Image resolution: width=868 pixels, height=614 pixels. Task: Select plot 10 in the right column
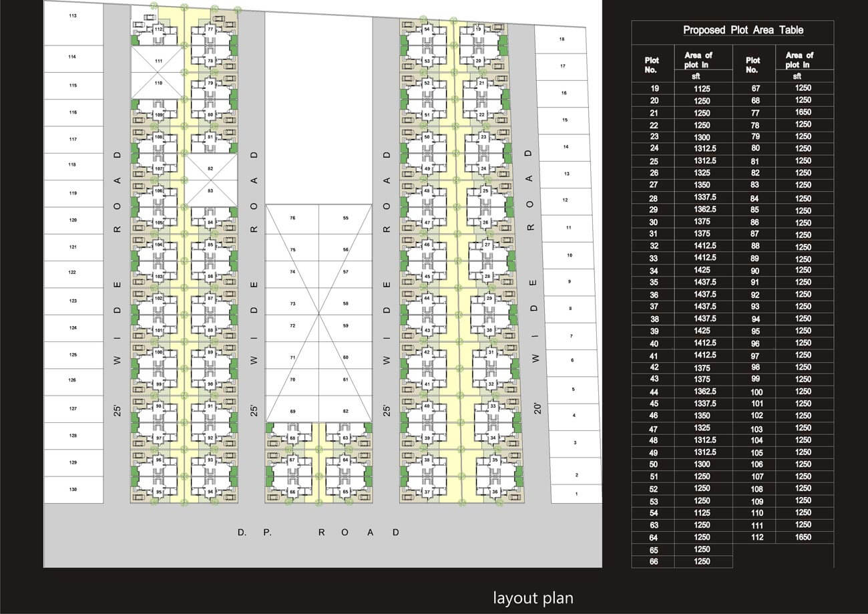point(569,255)
